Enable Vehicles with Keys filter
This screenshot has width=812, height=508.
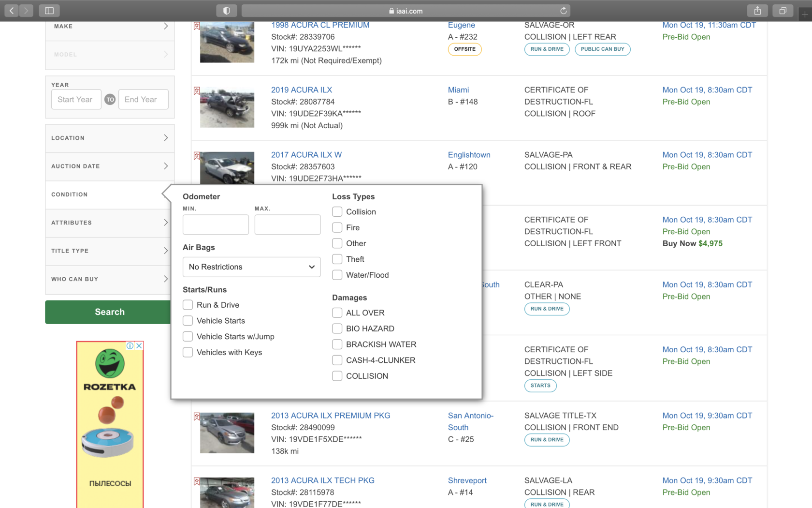click(188, 352)
